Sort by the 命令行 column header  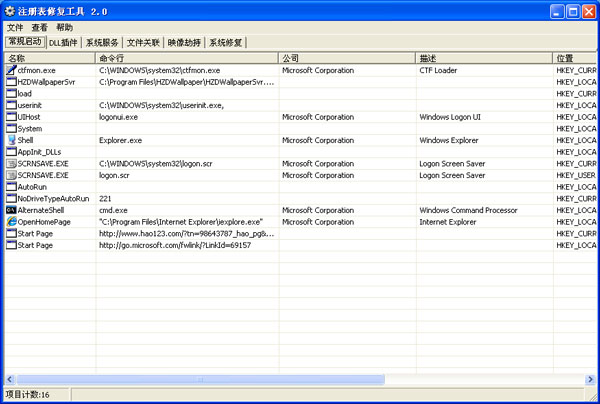(x=187, y=58)
